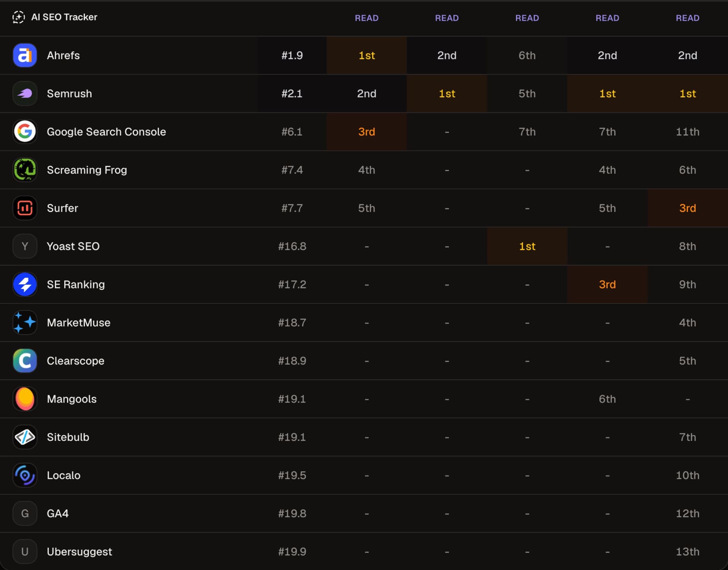Viewport: 728px width, 570px height.
Task: Open the second READ link
Action: [447, 18]
